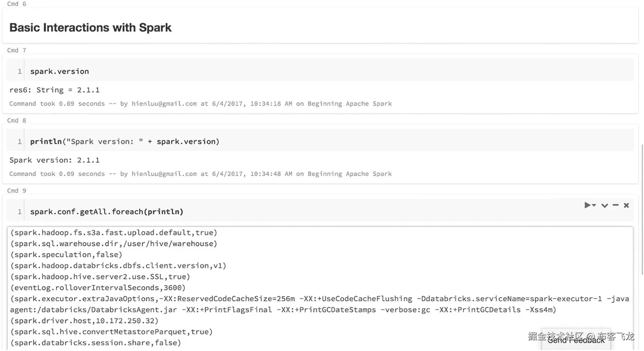The height and width of the screenshot is (351, 644).
Task: Place cursor in the spark.version code line
Action: point(59,71)
